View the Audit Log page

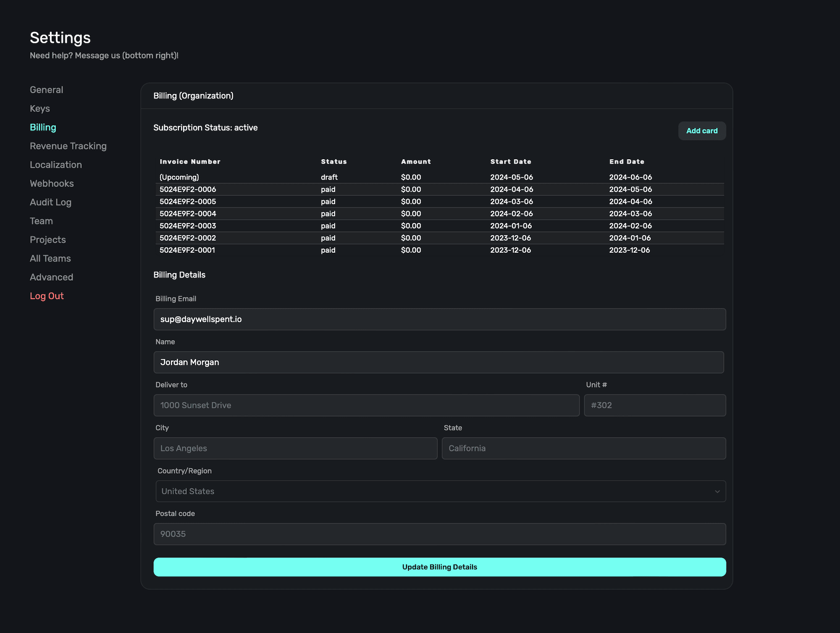coord(50,202)
